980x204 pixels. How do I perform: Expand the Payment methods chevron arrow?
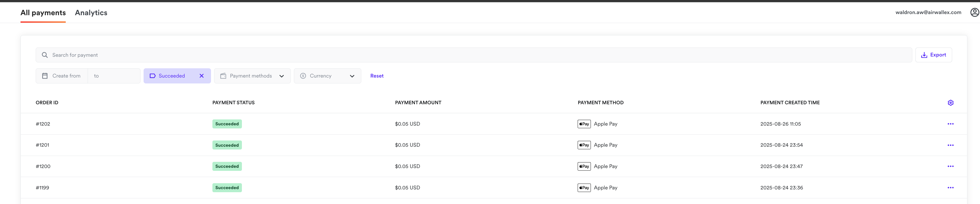[282, 76]
